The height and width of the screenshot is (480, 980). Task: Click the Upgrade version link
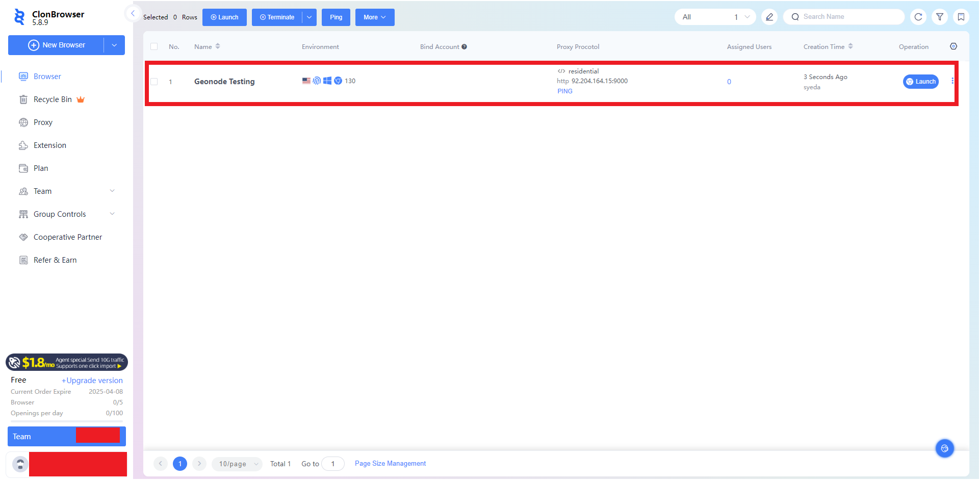pos(92,381)
